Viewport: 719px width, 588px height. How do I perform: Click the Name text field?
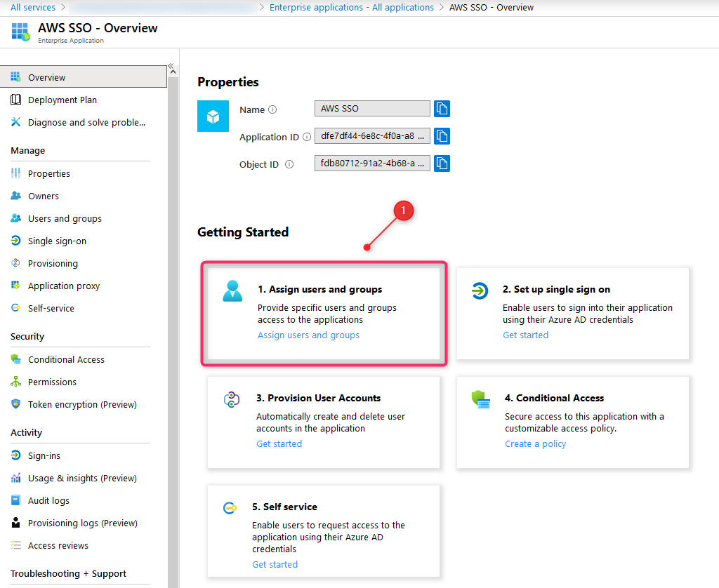(x=372, y=109)
